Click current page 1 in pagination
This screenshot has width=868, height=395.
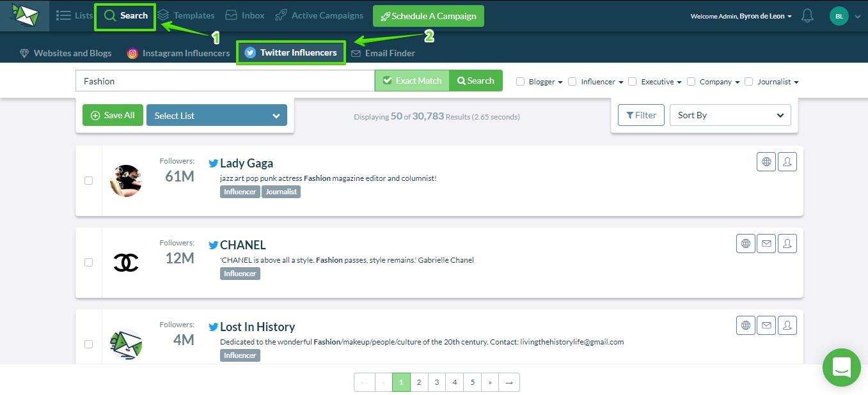click(401, 382)
